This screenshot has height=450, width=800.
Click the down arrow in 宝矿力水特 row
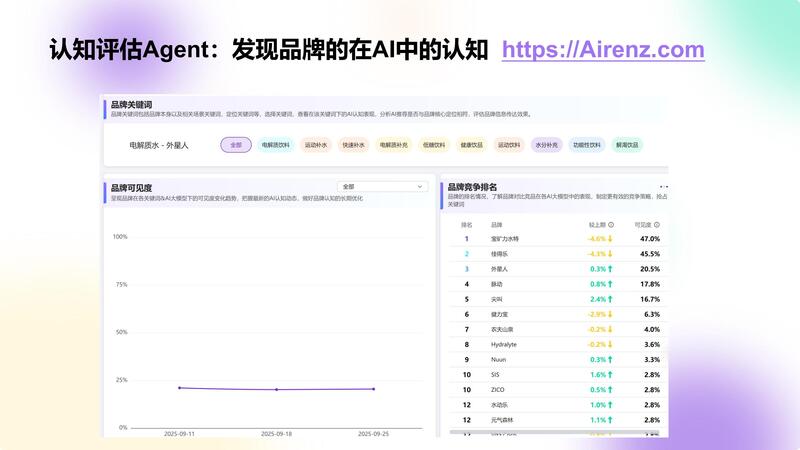(x=612, y=239)
